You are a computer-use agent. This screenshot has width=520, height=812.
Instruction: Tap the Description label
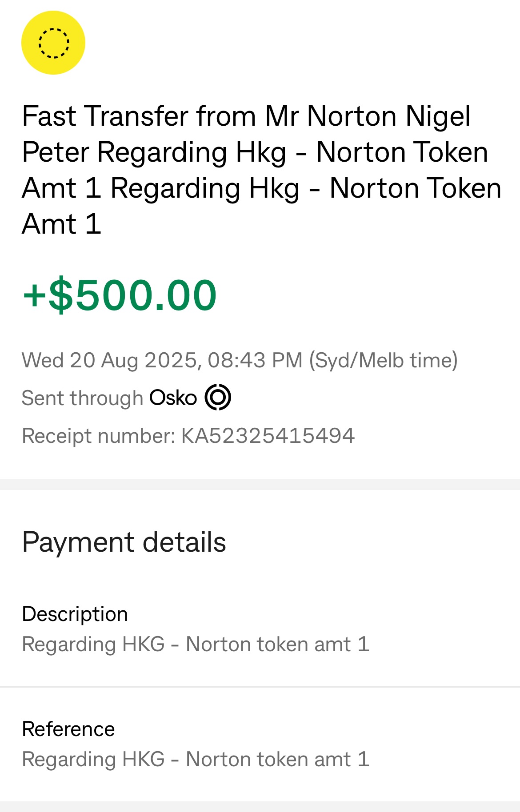tap(75, 614)
